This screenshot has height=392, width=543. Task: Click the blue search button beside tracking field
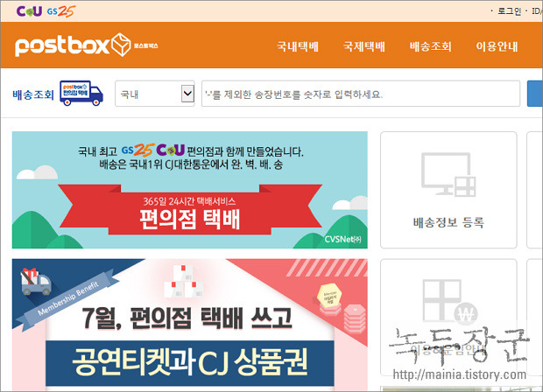click(x=535, y=94)
